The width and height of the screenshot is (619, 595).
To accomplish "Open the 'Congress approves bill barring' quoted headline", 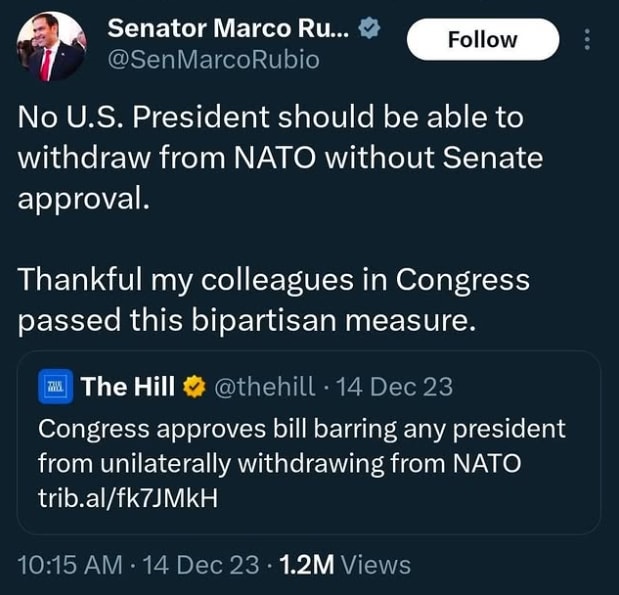I will [x=301, y=429].
